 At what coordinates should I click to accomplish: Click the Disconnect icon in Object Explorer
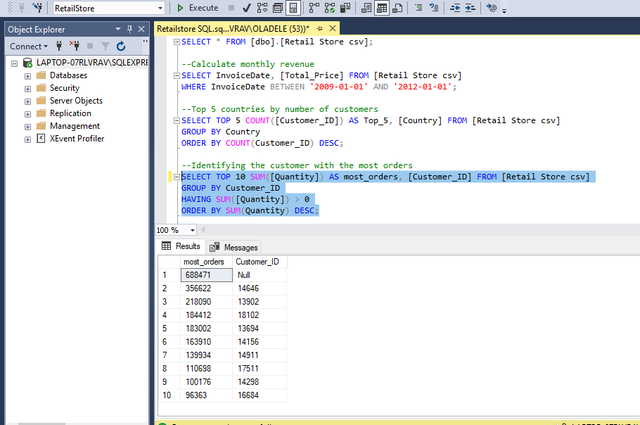pyautogui.click(x=74, y=46)
